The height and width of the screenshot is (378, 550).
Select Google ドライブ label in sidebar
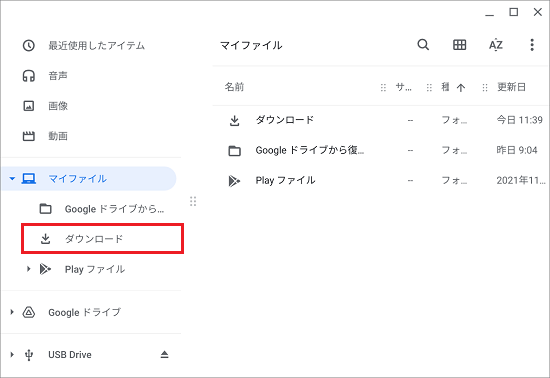pyautogui.click(x=85, y=312)
